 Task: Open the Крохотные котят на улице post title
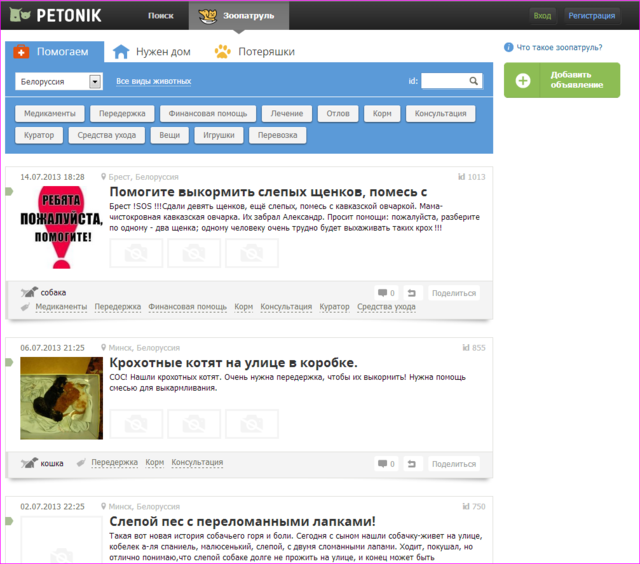click(232, 363)
